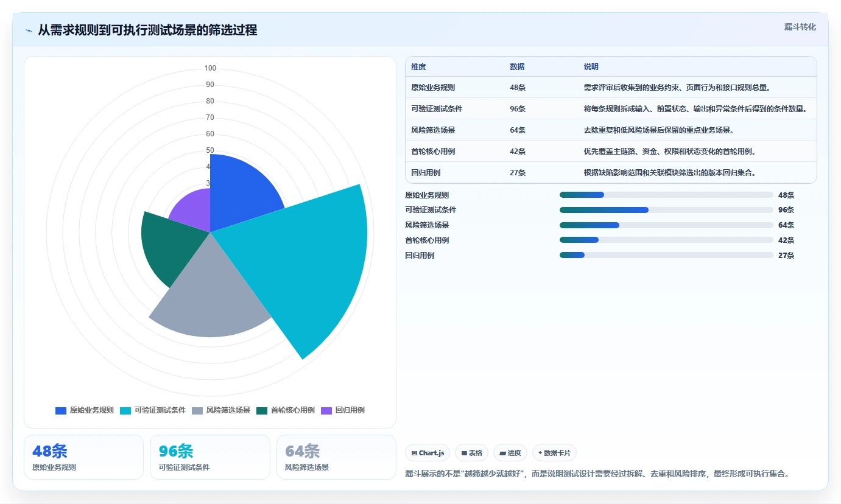
Task: Click the 96条 table data cell
Action: point(518,109)
